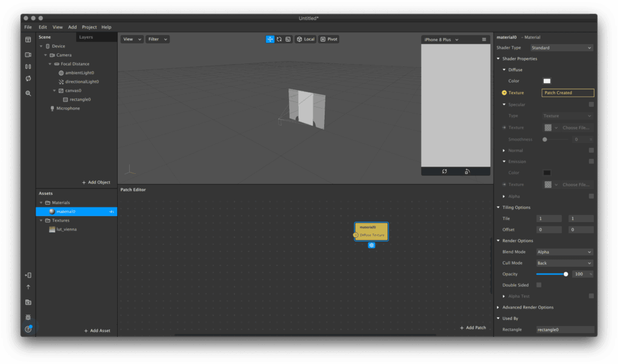Switch to the Layers tab

point(86,37)
